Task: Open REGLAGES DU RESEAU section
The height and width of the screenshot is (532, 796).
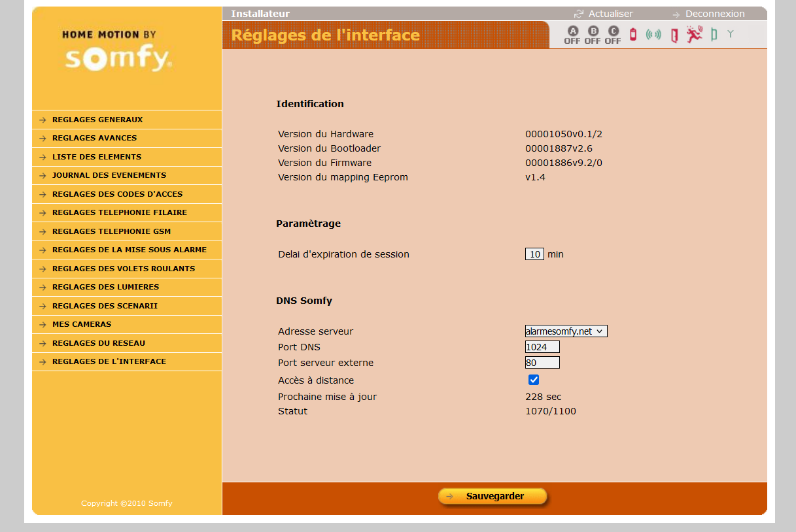Action: [x=99, y=343]
